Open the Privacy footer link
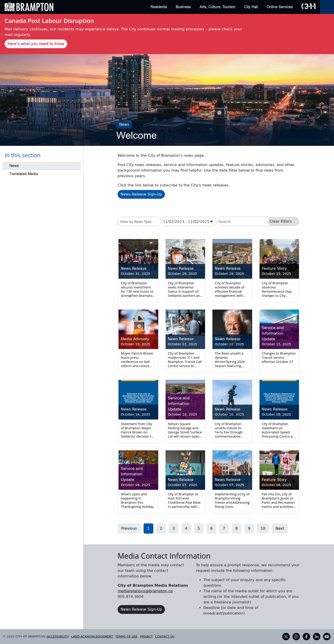The height and width of the screenshot is (644, 334). [x=146, y=637]
